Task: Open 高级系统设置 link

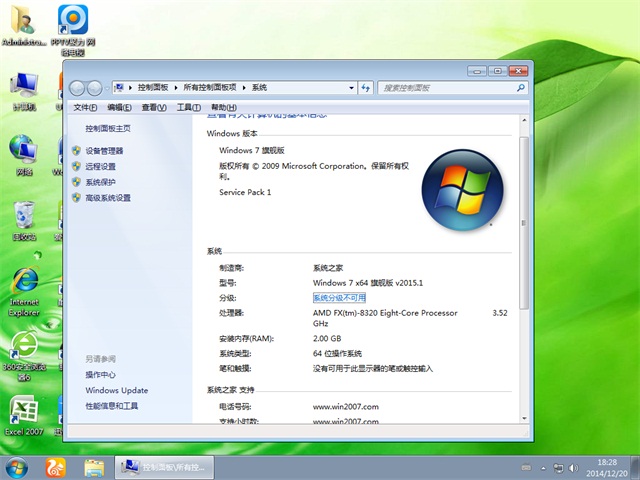Action: pos(108,198)
